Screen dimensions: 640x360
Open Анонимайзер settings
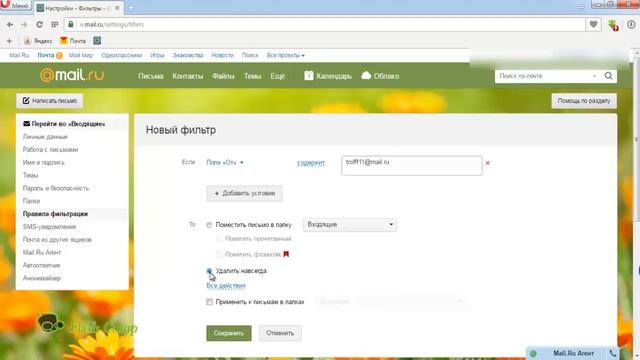(x=42, y=278)
